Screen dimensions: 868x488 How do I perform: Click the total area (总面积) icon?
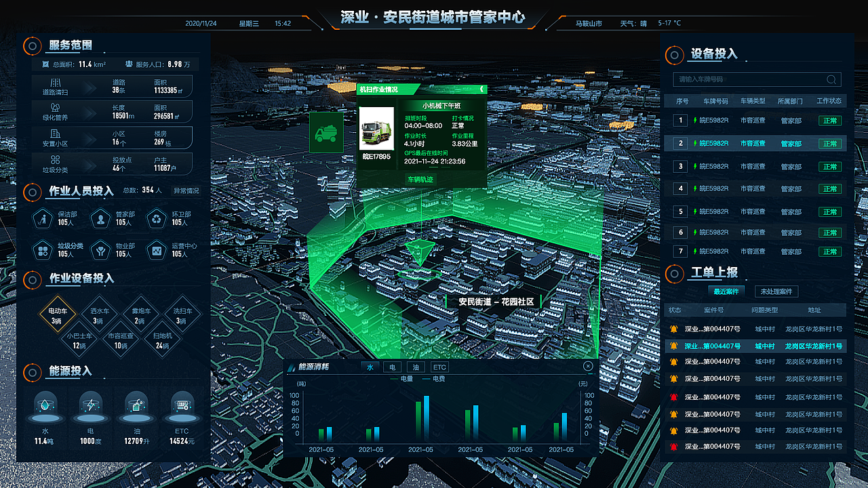click(x=46, y=64)
